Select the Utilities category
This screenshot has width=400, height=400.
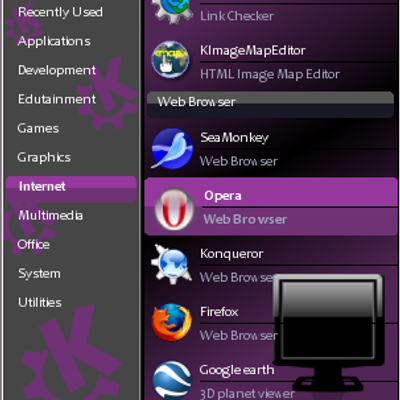(x=40, y=302)
